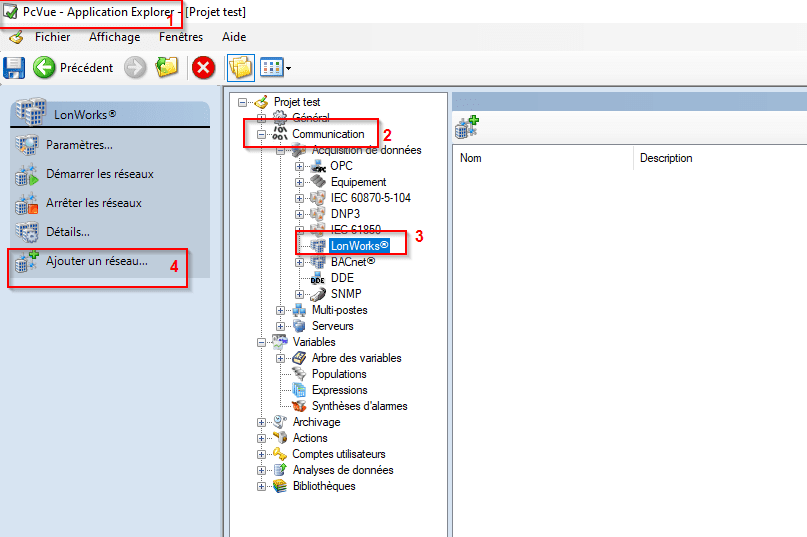Collapse the Variables tree node

click(262, 342)
